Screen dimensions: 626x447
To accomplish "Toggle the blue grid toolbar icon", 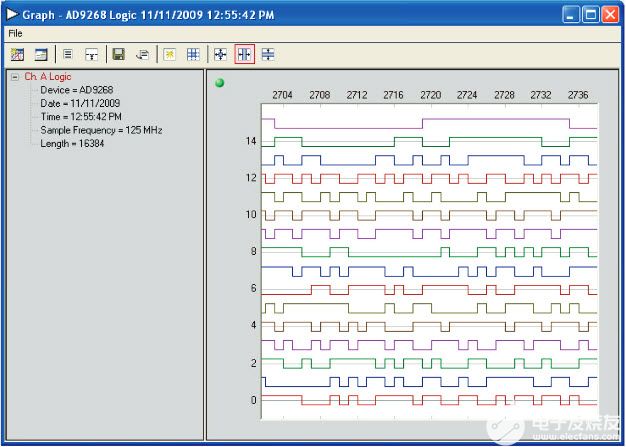I will (193, 54).
